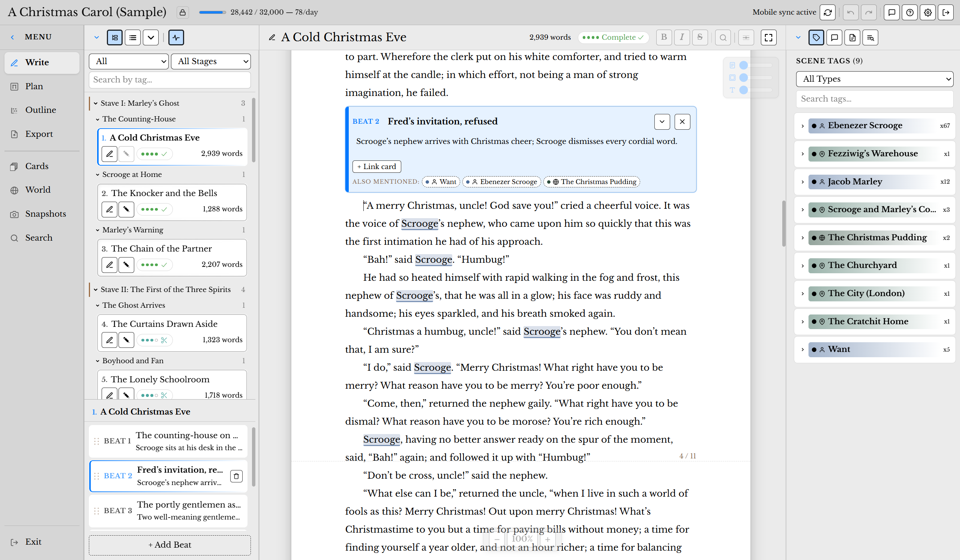
Task: Toggle strikethrough formatting
Action: (x=700, y=37)
